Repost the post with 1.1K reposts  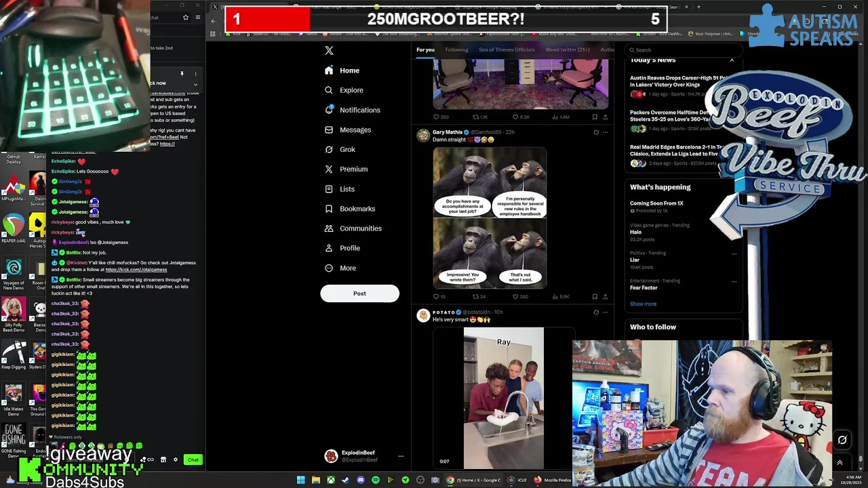480,117
